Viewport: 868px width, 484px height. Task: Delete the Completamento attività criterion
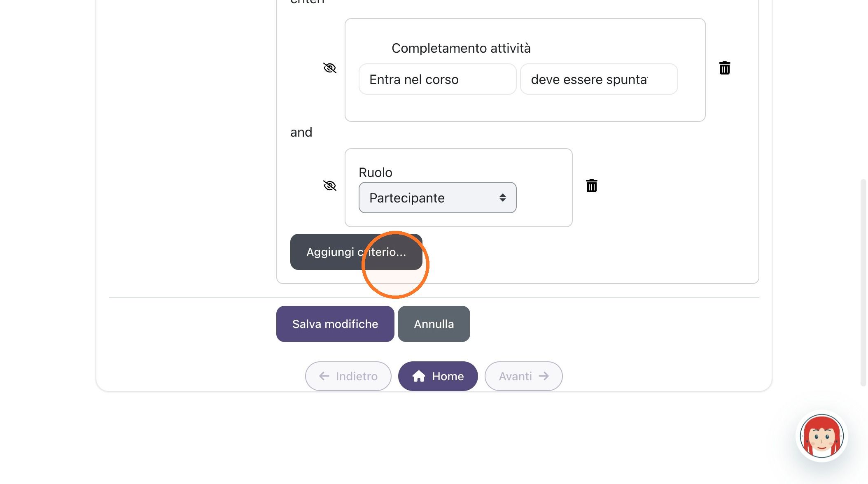(x=725, y=68)
